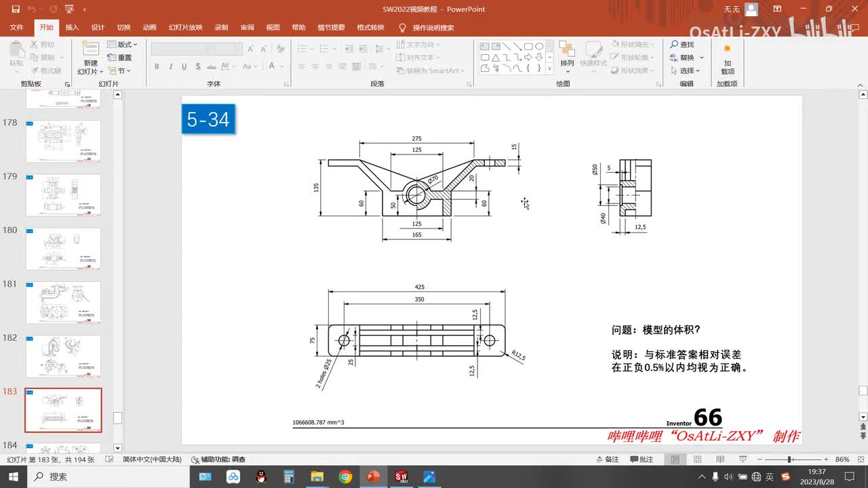Open QQ penguin app from taskbar

pyautogui.click(x=261, y=476)
